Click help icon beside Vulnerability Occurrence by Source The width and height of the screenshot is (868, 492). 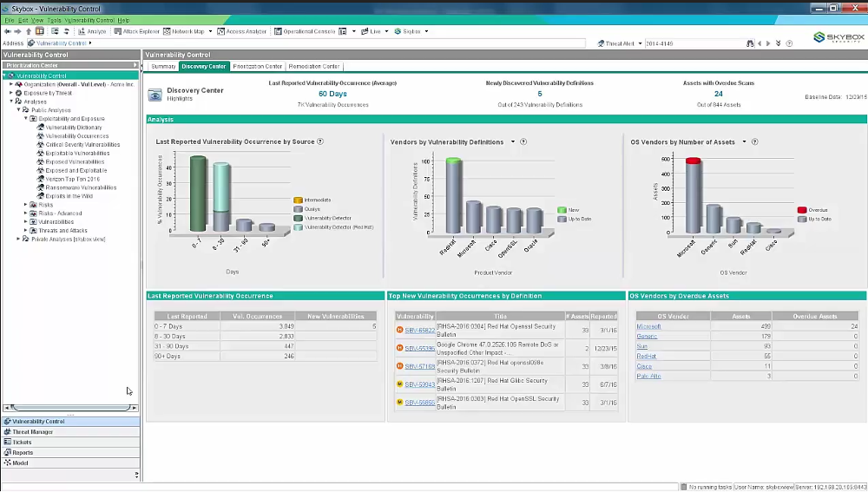point(320,141)
